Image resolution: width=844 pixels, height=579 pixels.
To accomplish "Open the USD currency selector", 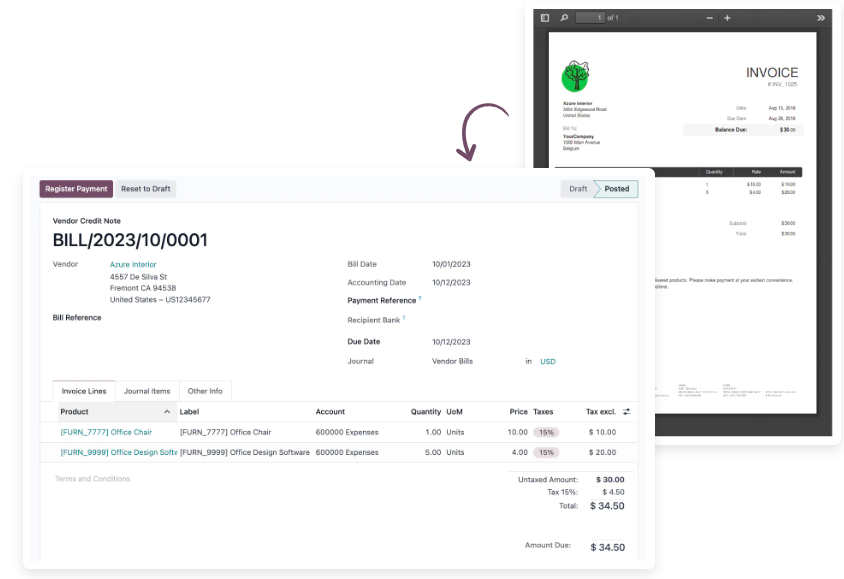I will [x=547, y=361].
